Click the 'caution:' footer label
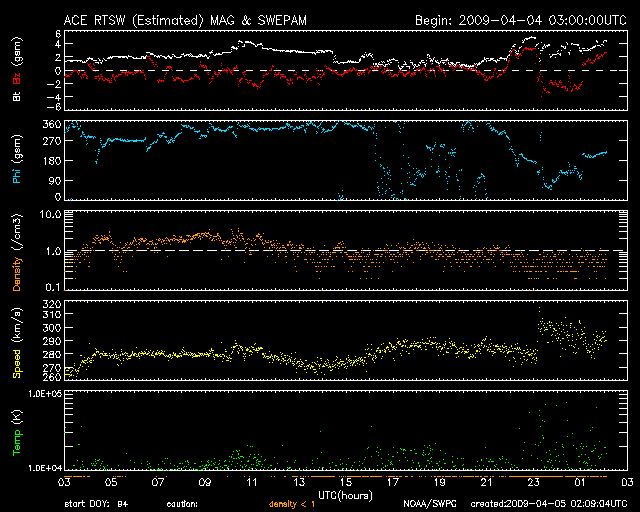 point(182,504)
